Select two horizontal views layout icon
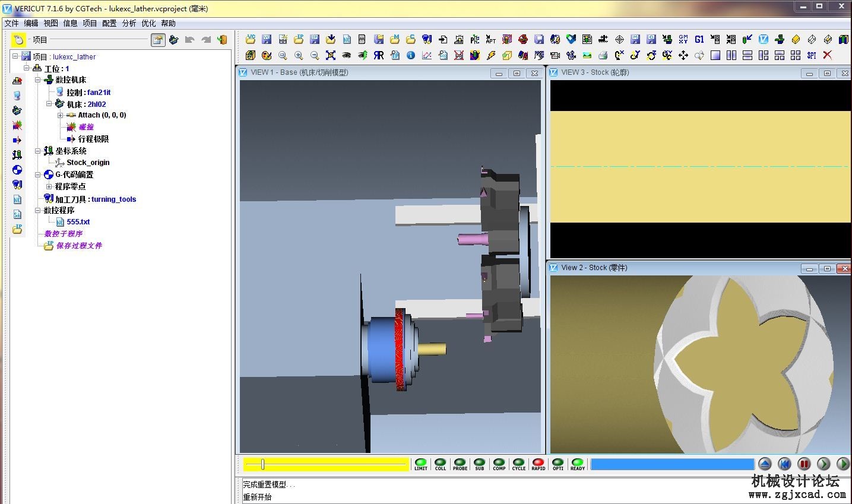Screen dimensions: 852x504 pyautogui.click(x=748, y=55)
